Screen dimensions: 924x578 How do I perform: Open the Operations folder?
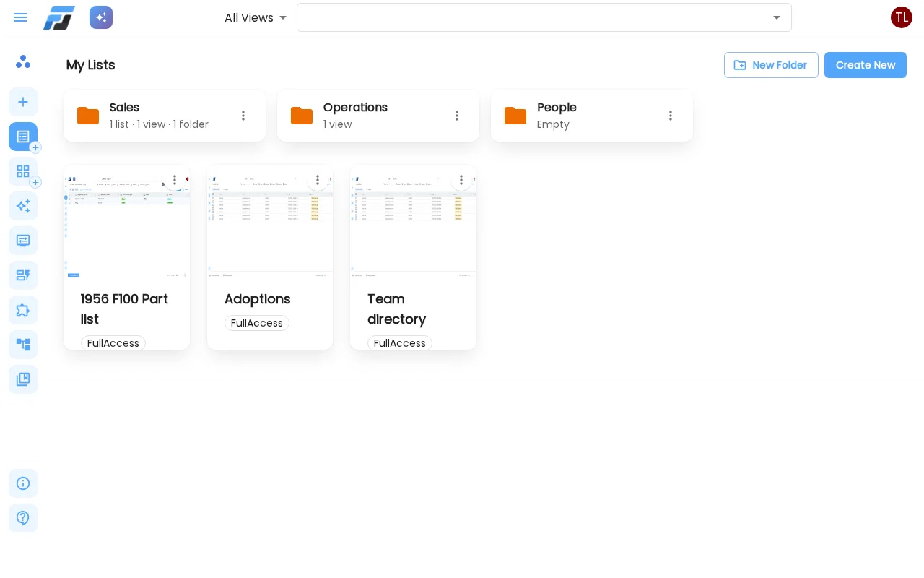tap(378, 116)
